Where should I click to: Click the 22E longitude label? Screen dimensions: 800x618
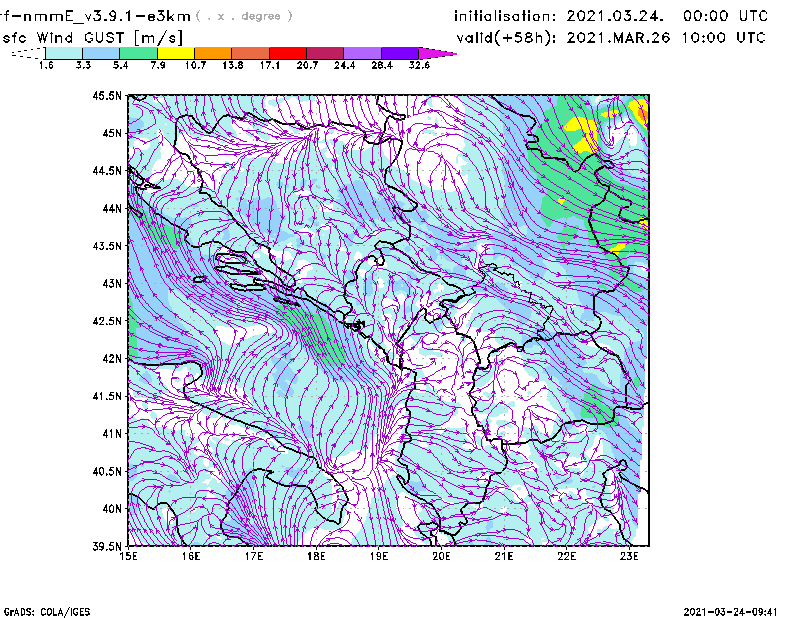point(566,556)
